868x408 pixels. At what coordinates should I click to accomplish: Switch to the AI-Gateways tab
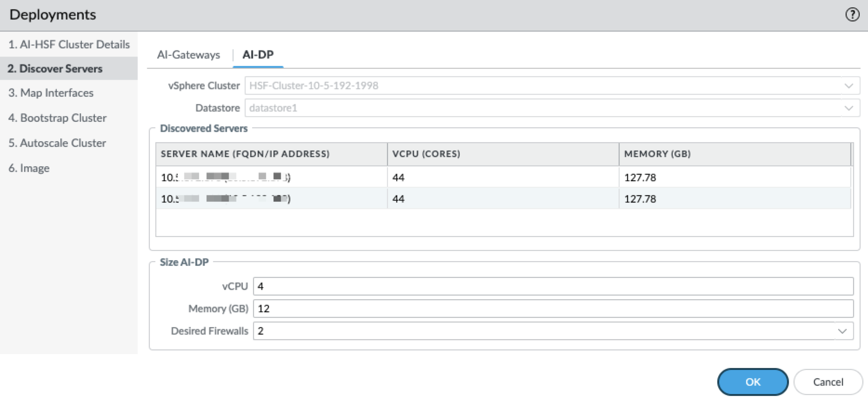click(188, 55)
